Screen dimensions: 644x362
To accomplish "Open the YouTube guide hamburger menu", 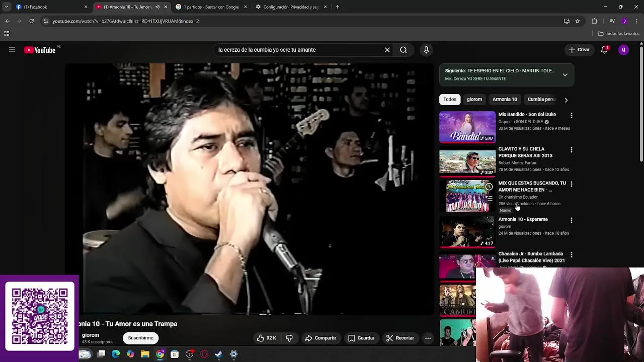I will pyautogui.click(x=12, y=50).
